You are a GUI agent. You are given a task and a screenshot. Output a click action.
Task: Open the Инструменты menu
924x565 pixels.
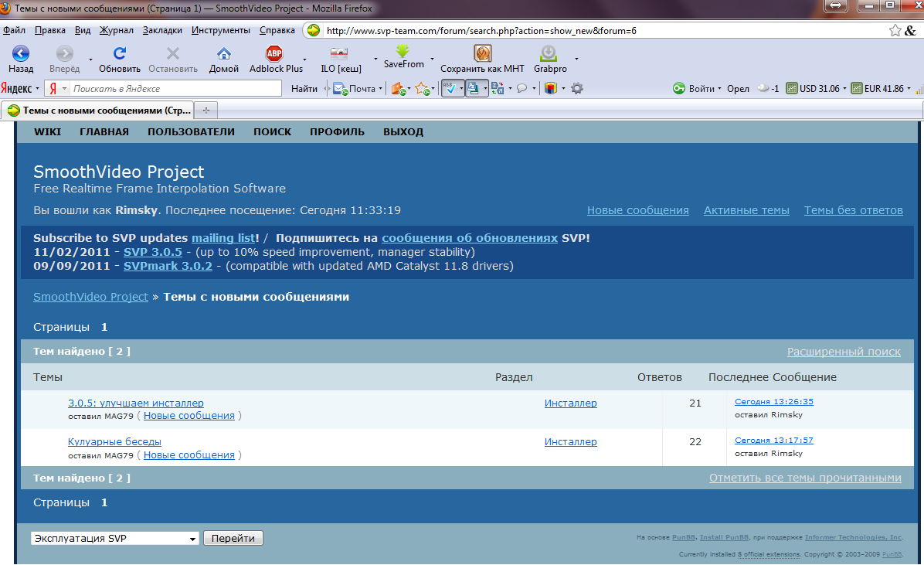(x=220, y=30)
